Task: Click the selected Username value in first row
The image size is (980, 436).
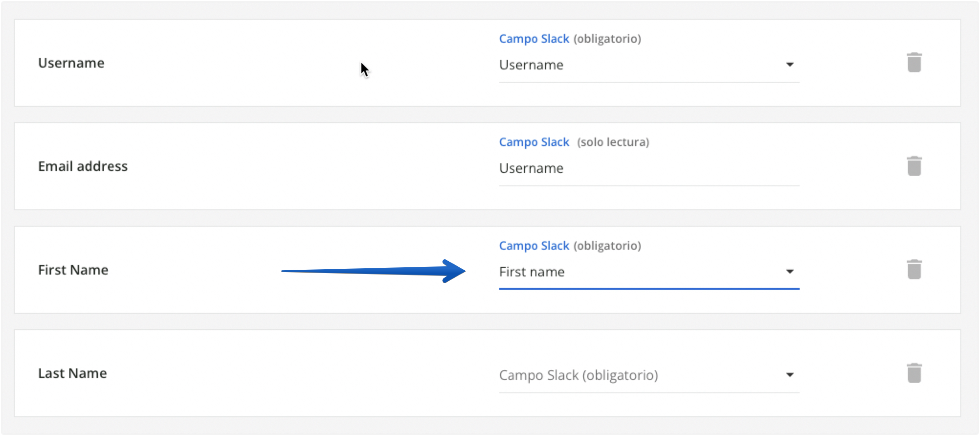Action: 531,65
